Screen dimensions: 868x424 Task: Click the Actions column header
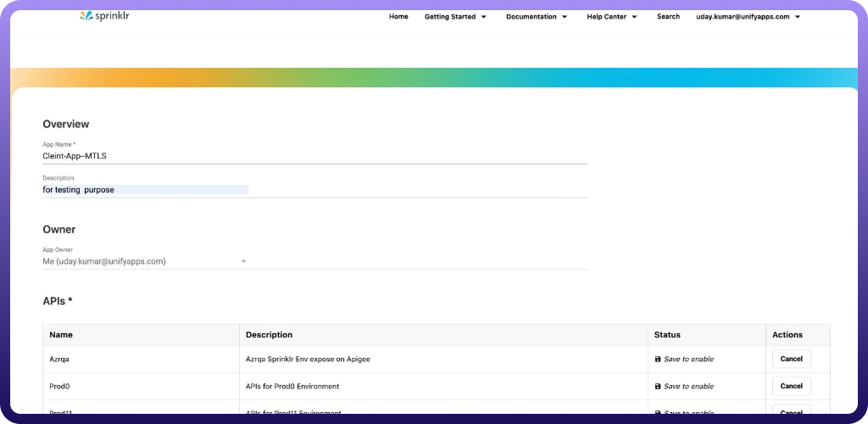(787, 335)
